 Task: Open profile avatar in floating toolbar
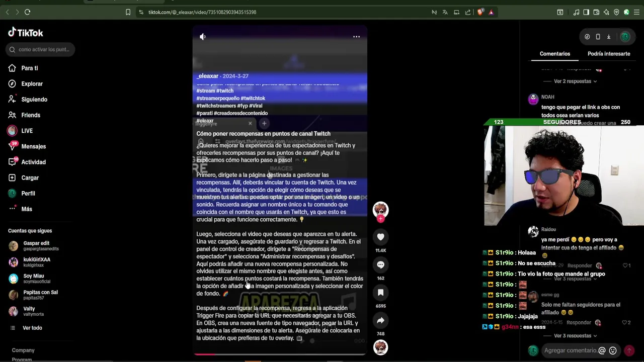(625, 37)
